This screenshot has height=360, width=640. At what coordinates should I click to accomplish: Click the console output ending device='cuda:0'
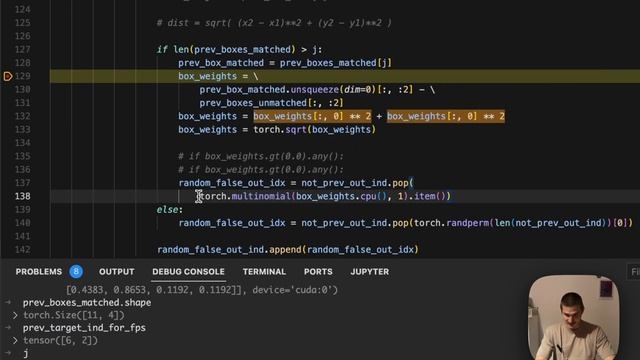point(202,290)
